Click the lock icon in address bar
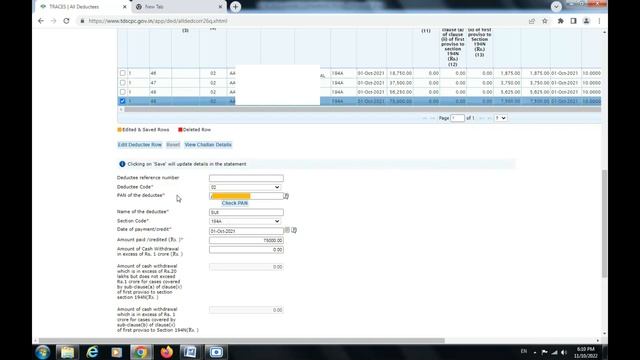640x360 pixels. coord(82,21)
